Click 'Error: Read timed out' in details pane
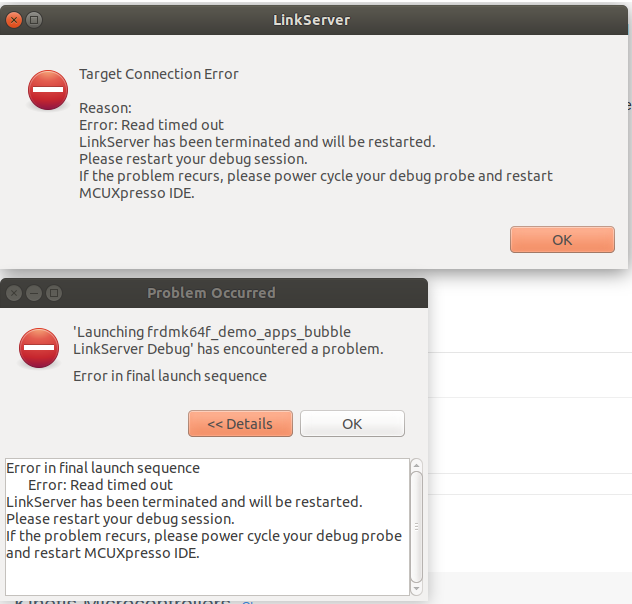Screen dimensions: 632x604 (x=100, y=485)
